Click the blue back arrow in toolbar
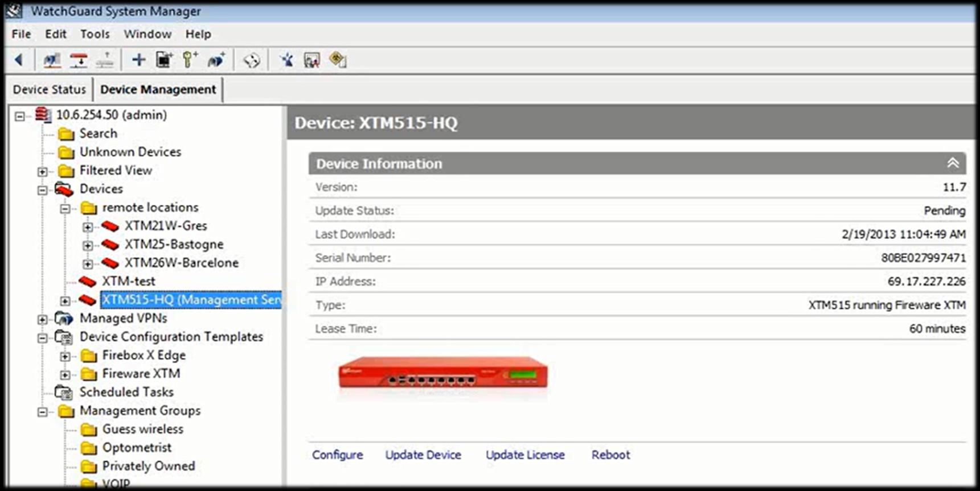 (x=18, y=60)
